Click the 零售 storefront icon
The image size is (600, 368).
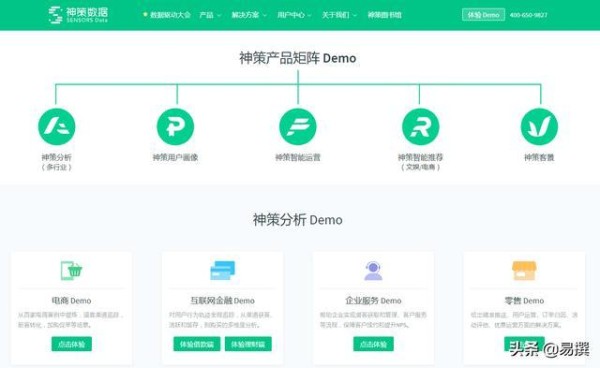point(524,270)
